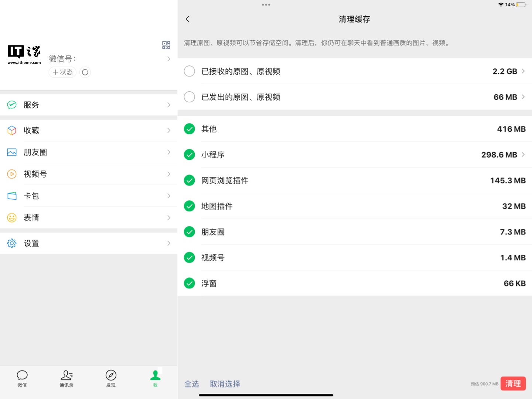Click the 416 MB size value
This screenshot has width=532, height=399.
(511, 129)
